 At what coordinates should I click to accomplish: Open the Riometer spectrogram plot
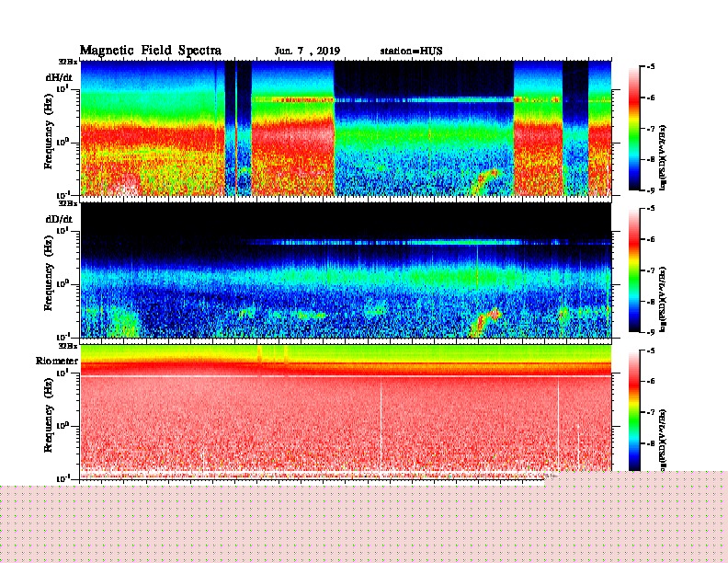[346, 412]
